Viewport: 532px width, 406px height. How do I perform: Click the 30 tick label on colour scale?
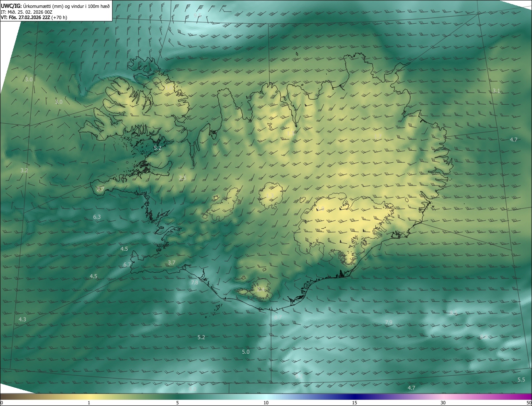(443, 403)
